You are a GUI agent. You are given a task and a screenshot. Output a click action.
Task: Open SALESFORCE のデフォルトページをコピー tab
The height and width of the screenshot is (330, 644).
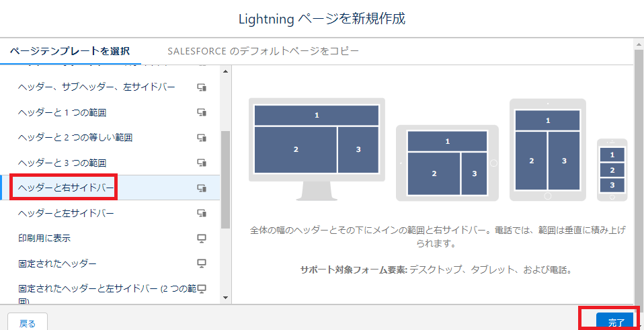pyautogui.click(x=264, y=51)
